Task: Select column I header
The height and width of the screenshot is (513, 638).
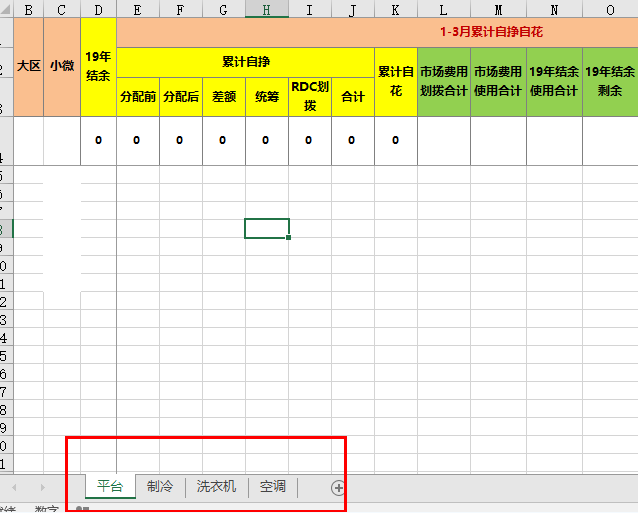Action: pyautogui.click(x=310, y=10)
